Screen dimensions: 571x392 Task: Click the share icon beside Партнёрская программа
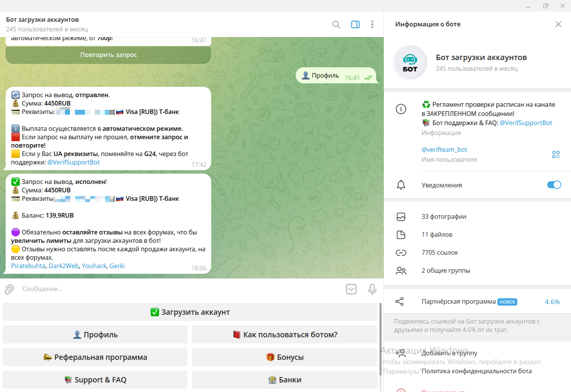point(400,302)
